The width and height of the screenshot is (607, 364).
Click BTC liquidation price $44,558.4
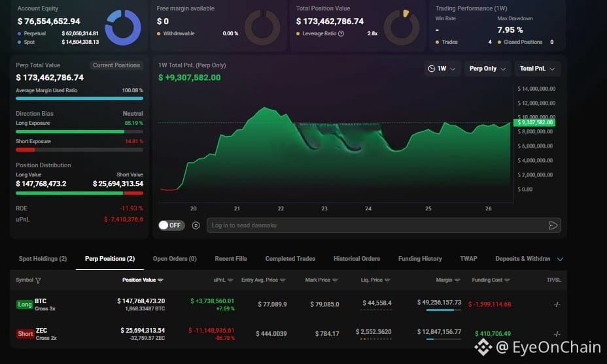coord(377,303)
